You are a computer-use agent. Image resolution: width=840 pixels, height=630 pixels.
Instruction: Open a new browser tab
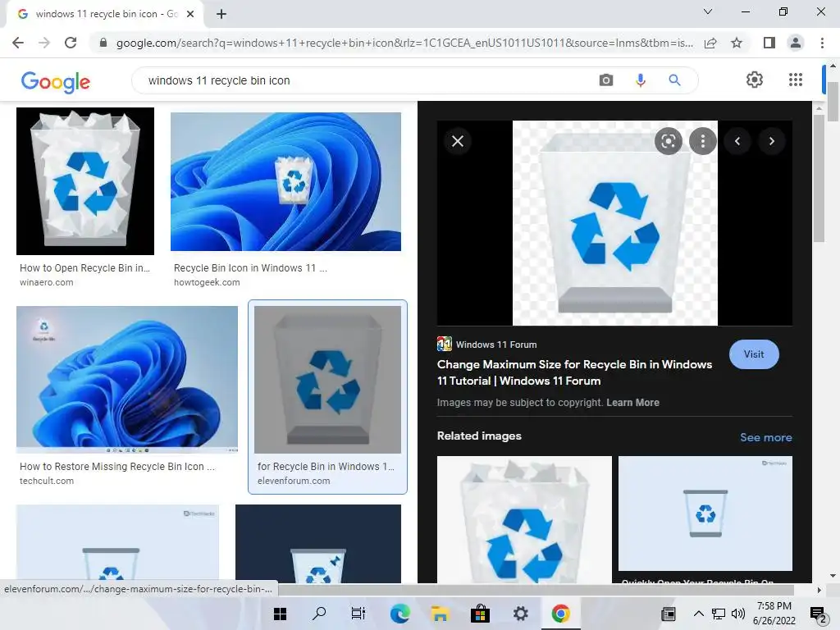click(221, 14)
